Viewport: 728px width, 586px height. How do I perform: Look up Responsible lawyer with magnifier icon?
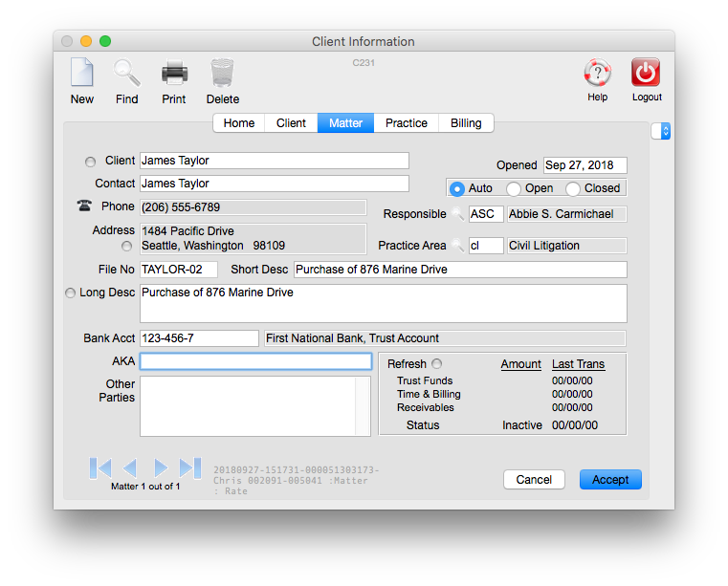458,215
